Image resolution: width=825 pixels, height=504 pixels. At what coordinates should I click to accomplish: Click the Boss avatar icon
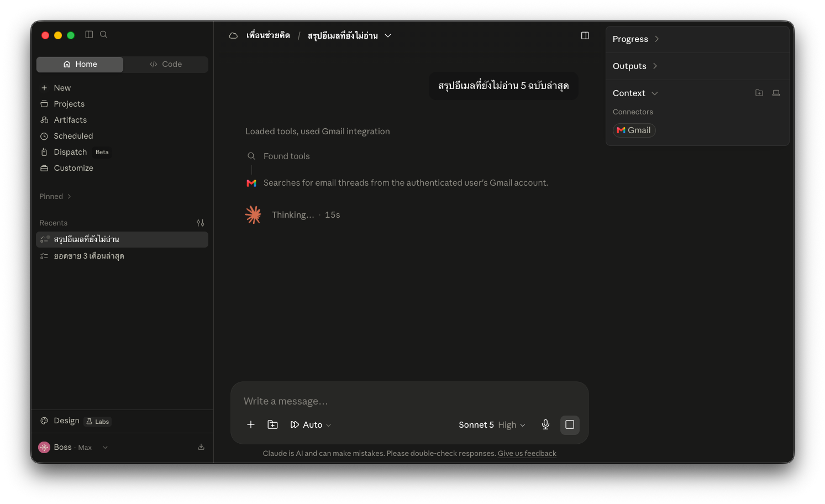coord(44,447)
